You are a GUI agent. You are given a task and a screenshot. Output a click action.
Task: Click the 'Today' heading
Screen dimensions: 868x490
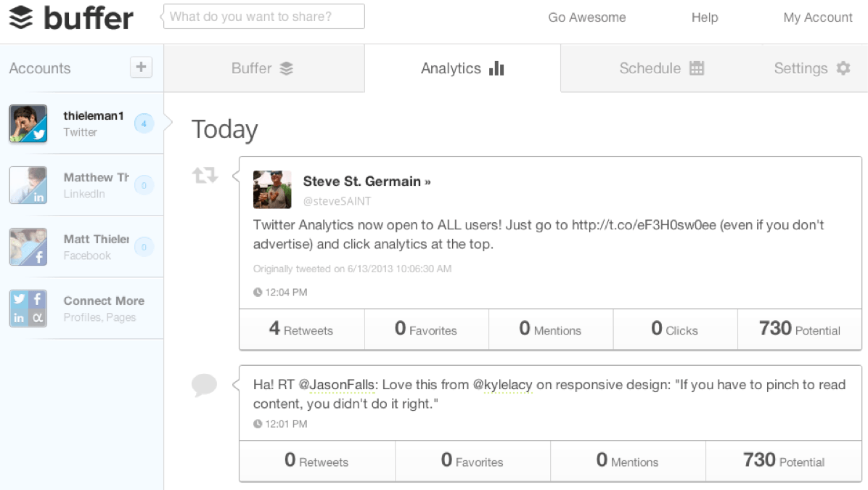pos(225,129)
